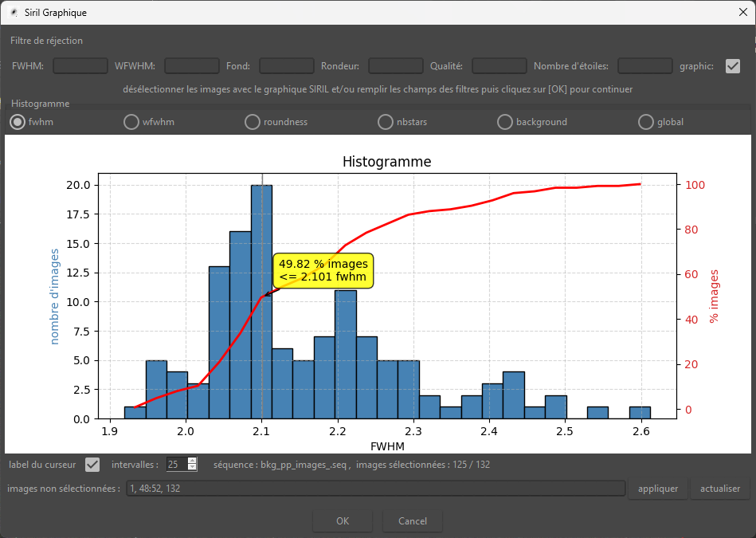Click the yellow 49.82 % images annotation
This screenshot has height=538, width=756.
point(323,270)
